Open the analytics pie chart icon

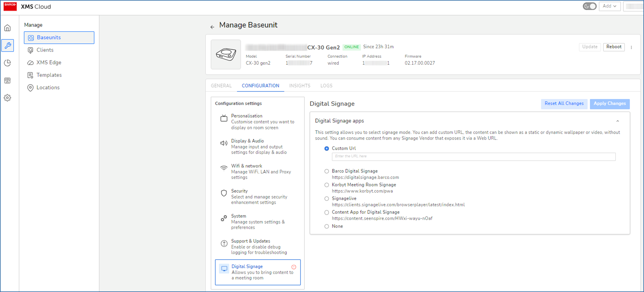8,63
